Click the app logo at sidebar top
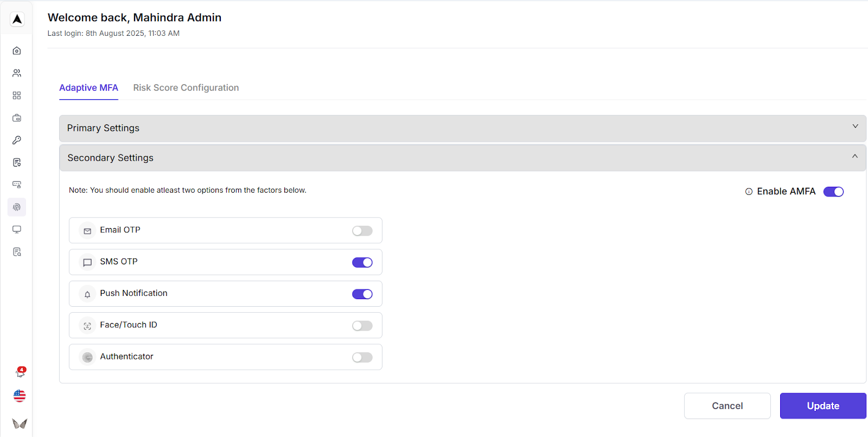The image size is (868, 437). click(17, 20)
